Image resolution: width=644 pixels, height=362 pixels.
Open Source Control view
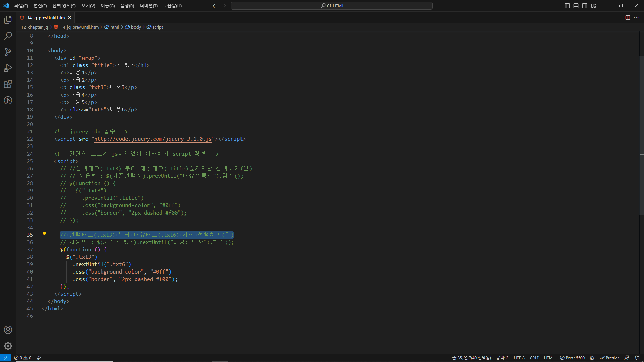pyautogui.click(x=8, y=52)
